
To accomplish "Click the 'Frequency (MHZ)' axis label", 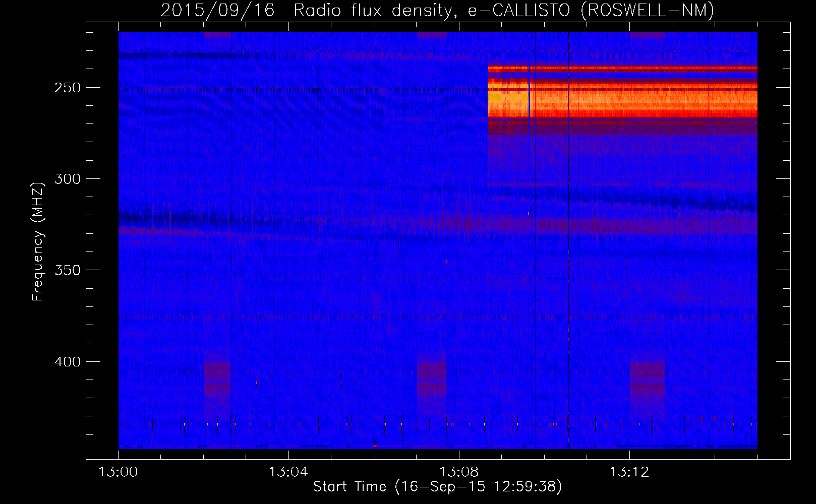I will pyautogui.click(x=38, y=241).
